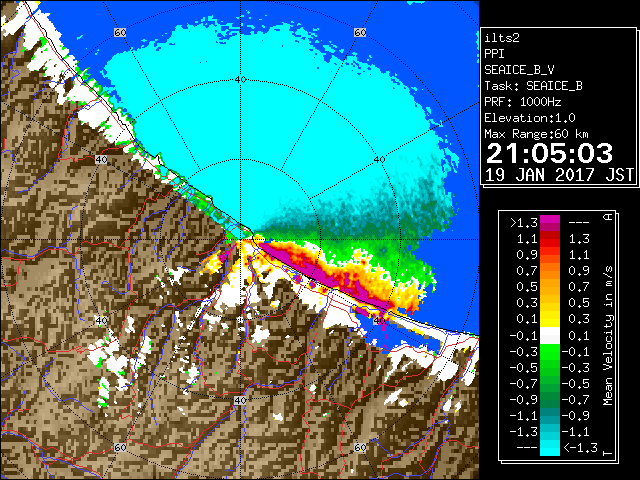Pick the white band in the color scale
The width and height of the screenshot is (640, 480).
(x=550, y=336)
